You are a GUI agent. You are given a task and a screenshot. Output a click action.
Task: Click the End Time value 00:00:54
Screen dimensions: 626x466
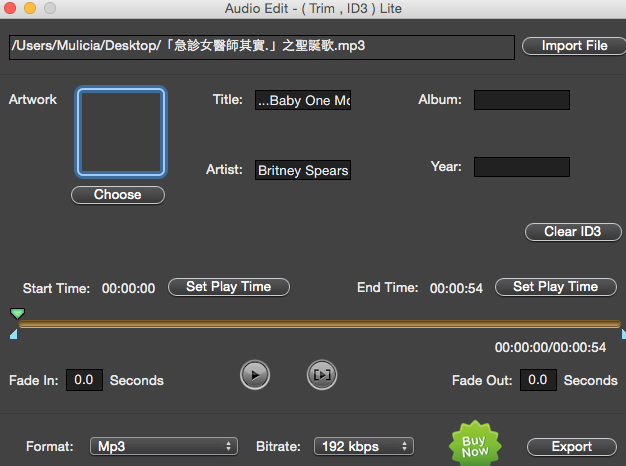click(x=456, y=288)
